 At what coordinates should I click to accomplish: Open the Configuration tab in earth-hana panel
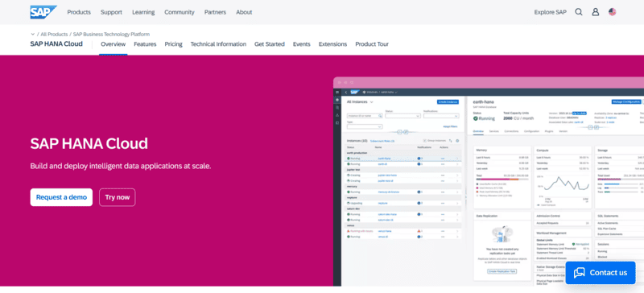531,131
